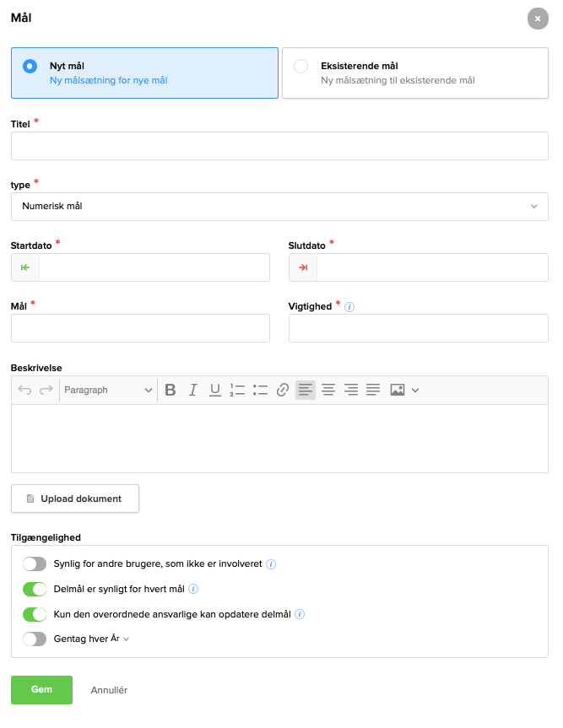Insert a bulleted list
563x728 pixels.
260,390
